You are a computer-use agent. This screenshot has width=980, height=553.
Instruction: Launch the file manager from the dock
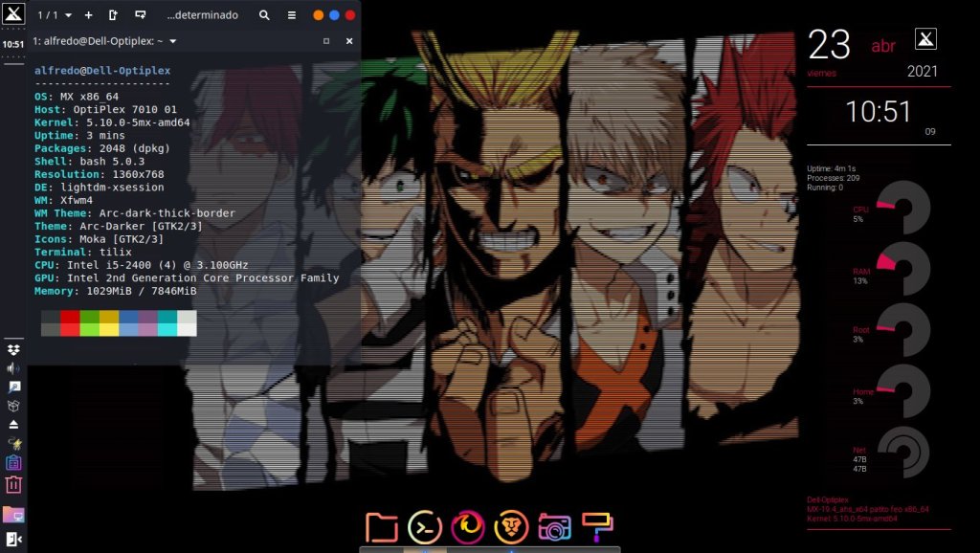(x=381, y=527)
